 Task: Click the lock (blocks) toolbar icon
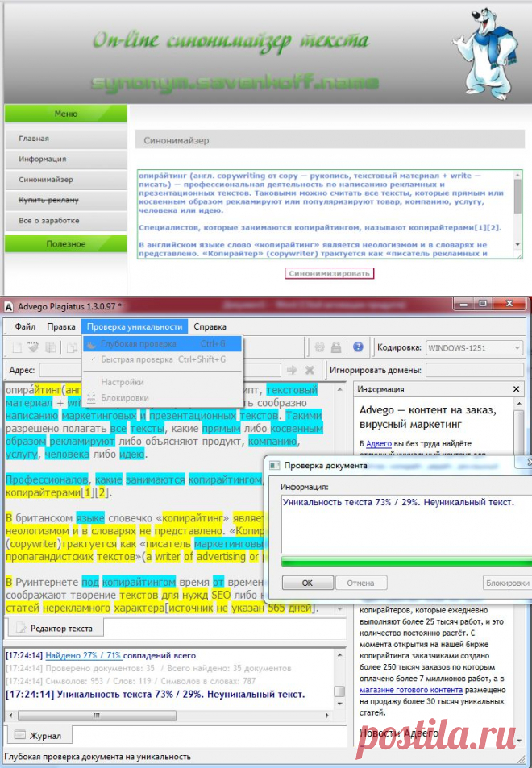coord(336,347)
